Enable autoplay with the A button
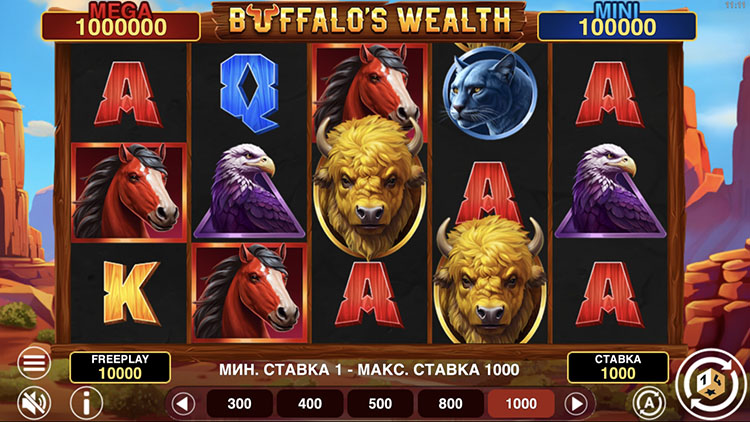750x422 pixels. tap(649, 403)
